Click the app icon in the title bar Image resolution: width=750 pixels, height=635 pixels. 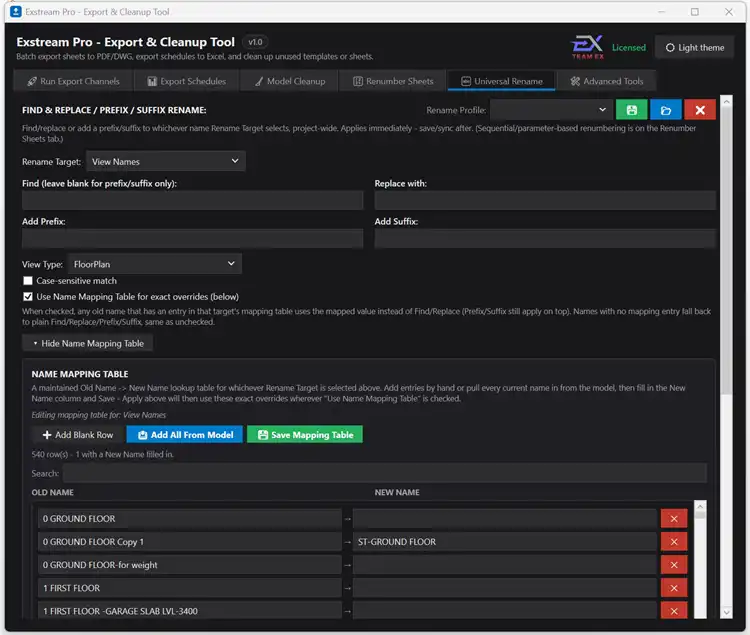[x=16, y=11]
